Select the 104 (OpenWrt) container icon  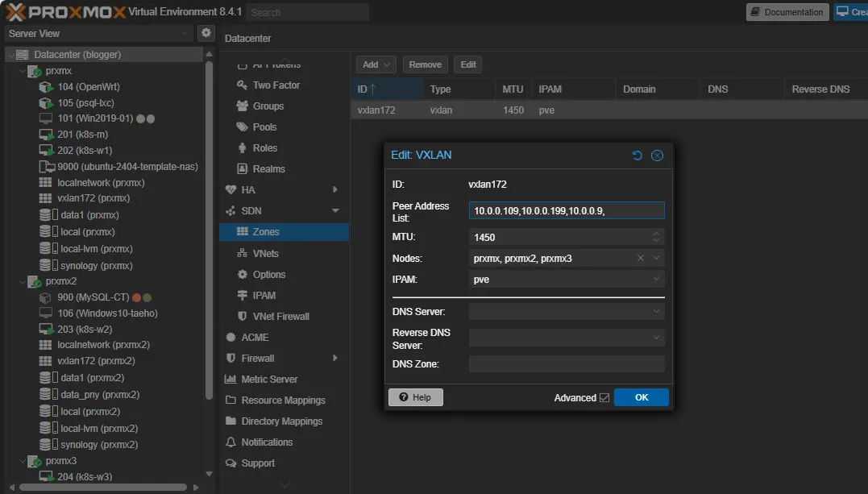[x=46, y=87]
